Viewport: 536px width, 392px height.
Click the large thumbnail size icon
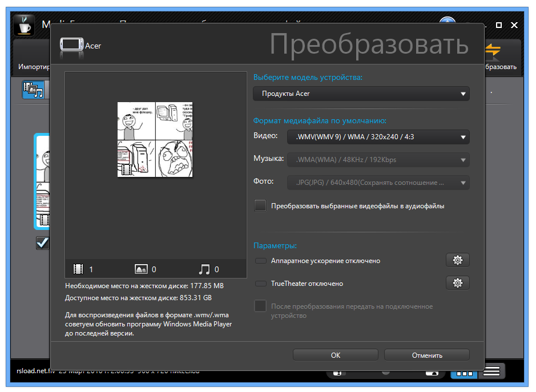click(x=432, y=373)
